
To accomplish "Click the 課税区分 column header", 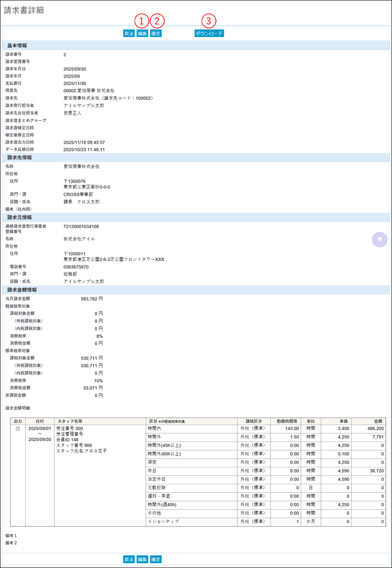I will (x=253, y=421).
